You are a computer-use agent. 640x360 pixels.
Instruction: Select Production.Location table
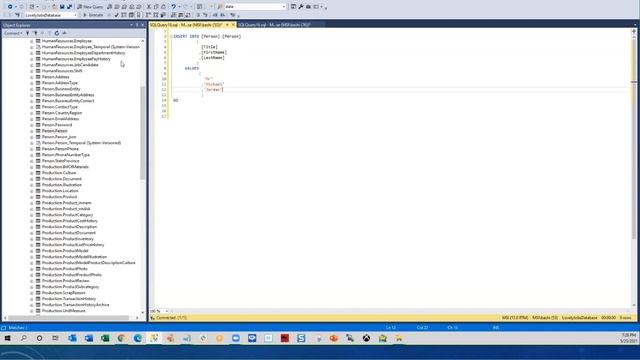tap(60, 191)
